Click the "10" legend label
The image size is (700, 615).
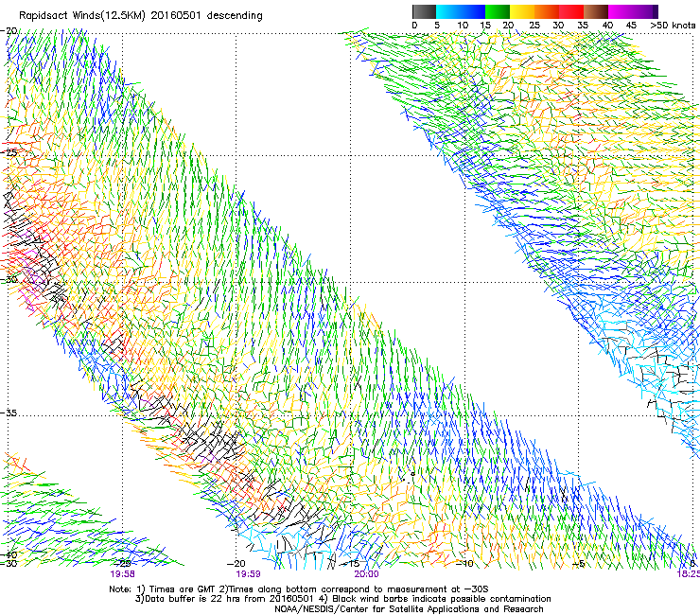pyautogui.click(x=463, y=26)
